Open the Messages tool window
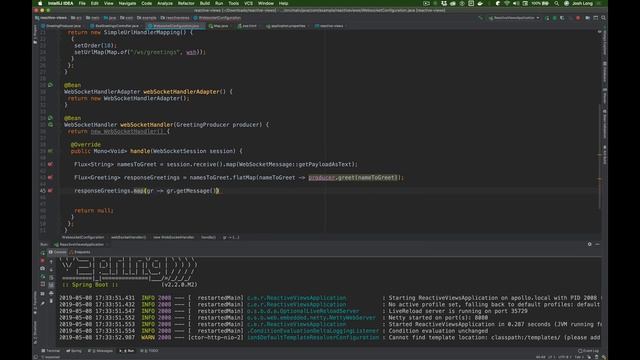Image resolution: width=640 pixels, height=360 pixels. coord(101,351)
